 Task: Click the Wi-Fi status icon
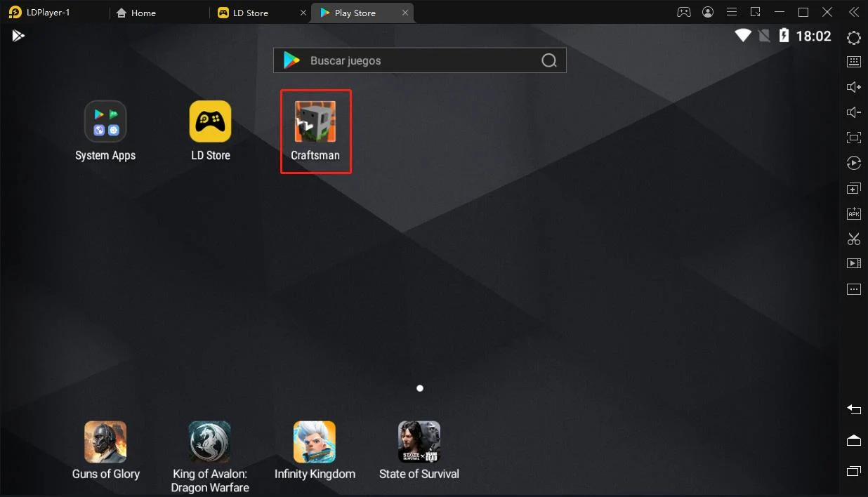[743, 36]
